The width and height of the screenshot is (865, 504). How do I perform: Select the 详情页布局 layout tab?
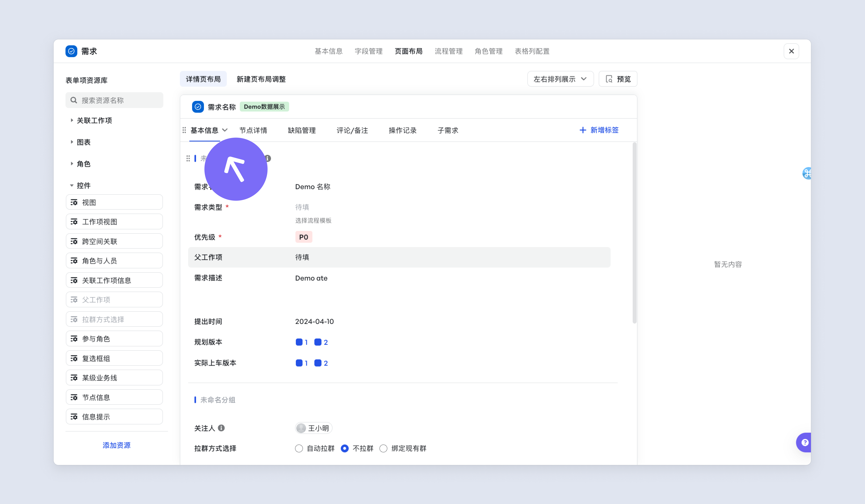(203, 79)
